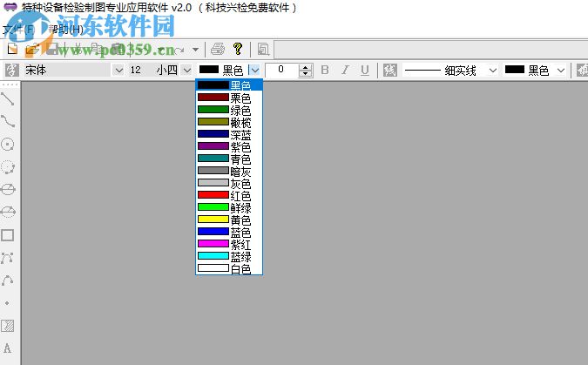Screen dimensions: 588x365
Task: Choose 紫色 purple in color list
Action: click(x=229, y=146)
